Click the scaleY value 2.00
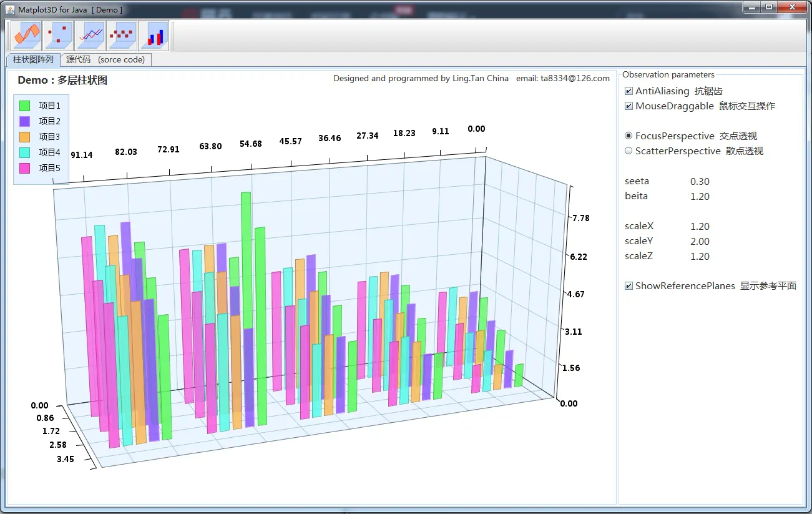The width and height of the screenshot is (812, 514). pos(700,242)
